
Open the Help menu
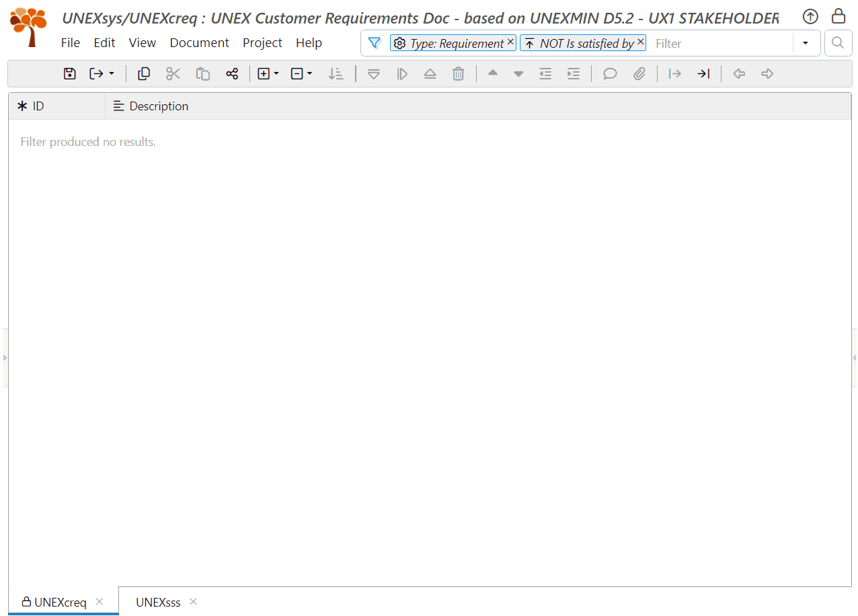(x=309, y=42)
